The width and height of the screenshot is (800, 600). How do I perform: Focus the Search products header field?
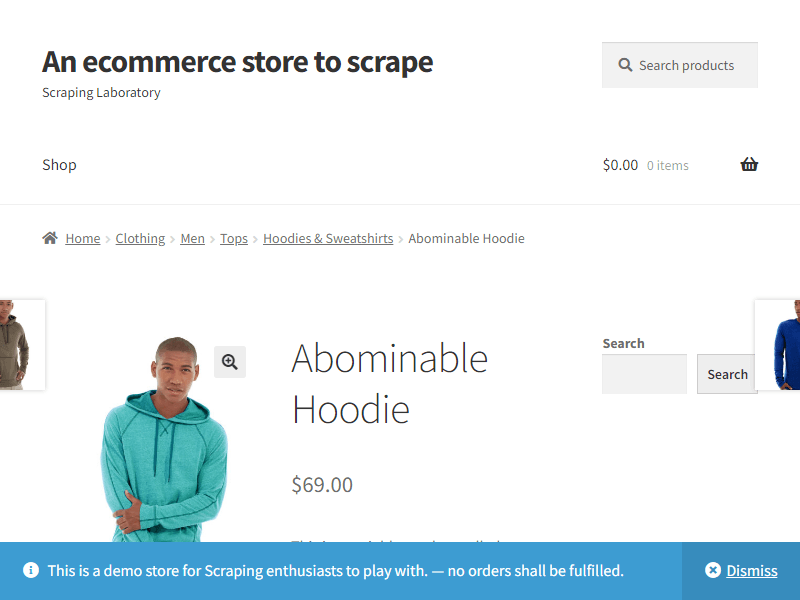coord(680,65)
